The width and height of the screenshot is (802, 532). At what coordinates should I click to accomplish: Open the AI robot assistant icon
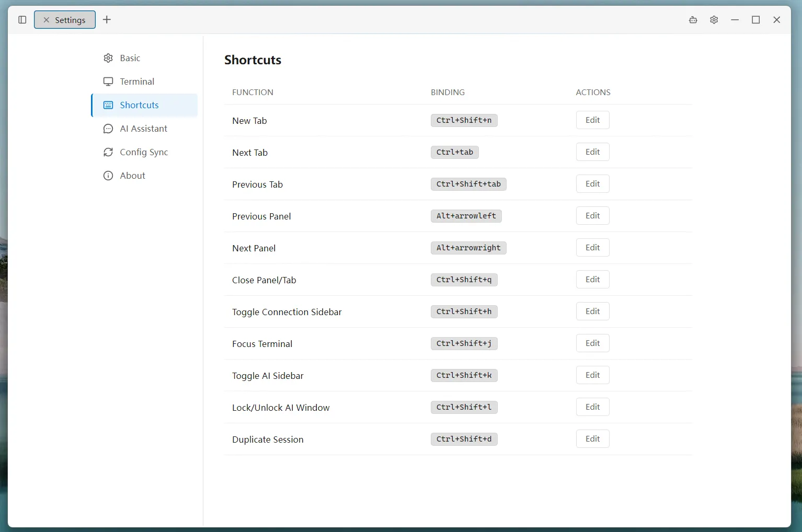point(693,20)
